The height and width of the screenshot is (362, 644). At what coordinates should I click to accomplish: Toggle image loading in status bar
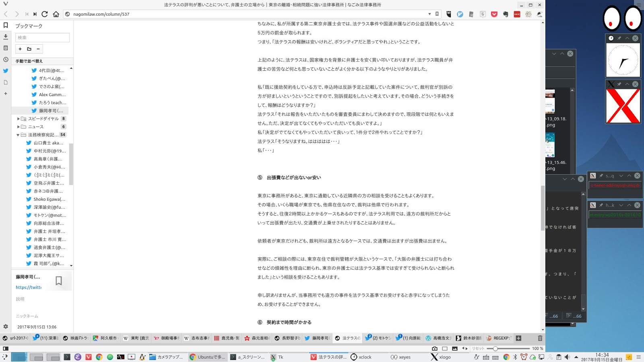pos(455,348)
